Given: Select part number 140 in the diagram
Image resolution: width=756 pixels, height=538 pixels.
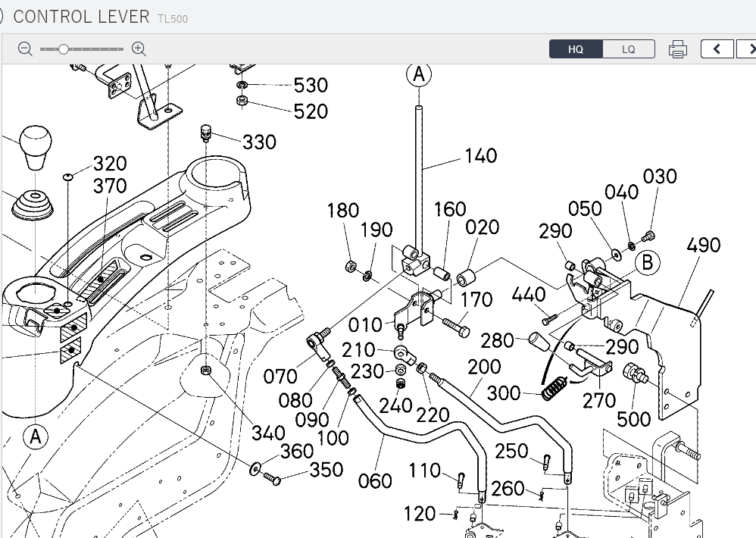Looking at the screenshot, I should click(480, 156).
